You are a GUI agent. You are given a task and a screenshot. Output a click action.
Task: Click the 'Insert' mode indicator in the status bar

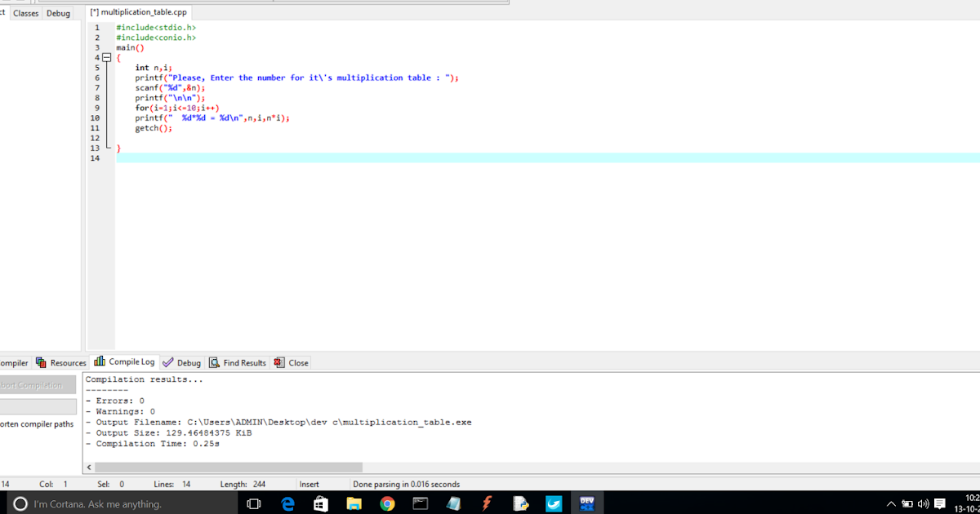[x=310, y=484]
